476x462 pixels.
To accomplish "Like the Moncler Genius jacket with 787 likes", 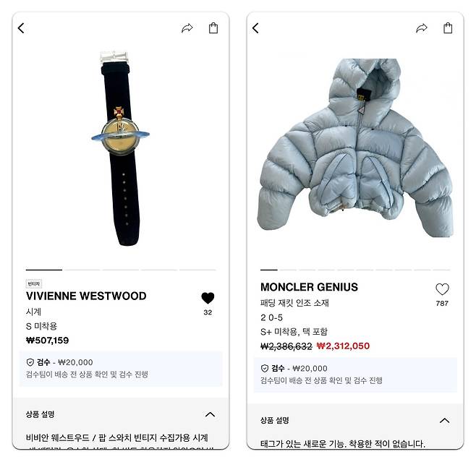I will coord(442,289).
